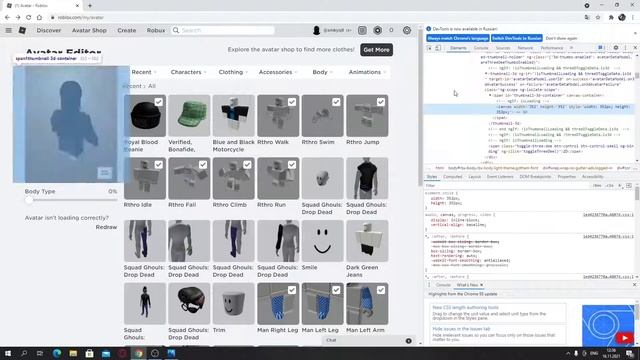Toggle DevTools device toolbar icon
Screen dimensions: 640x360
coord(438,48)
